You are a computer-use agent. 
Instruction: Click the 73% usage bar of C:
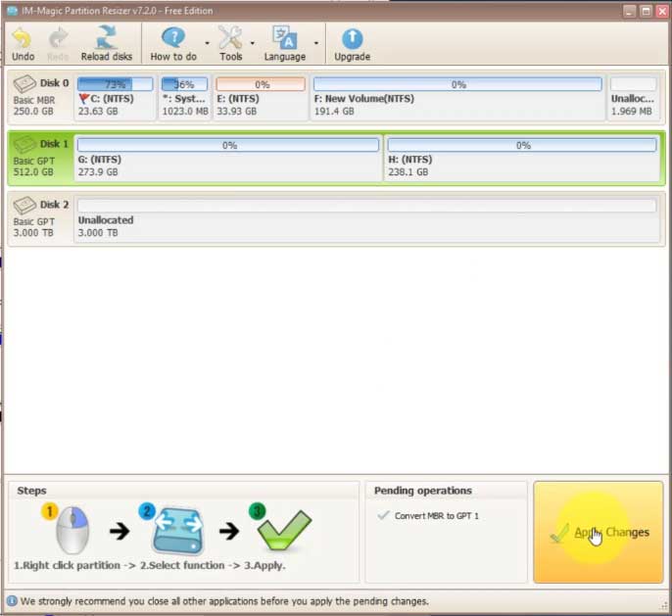(x=115, y=84)
